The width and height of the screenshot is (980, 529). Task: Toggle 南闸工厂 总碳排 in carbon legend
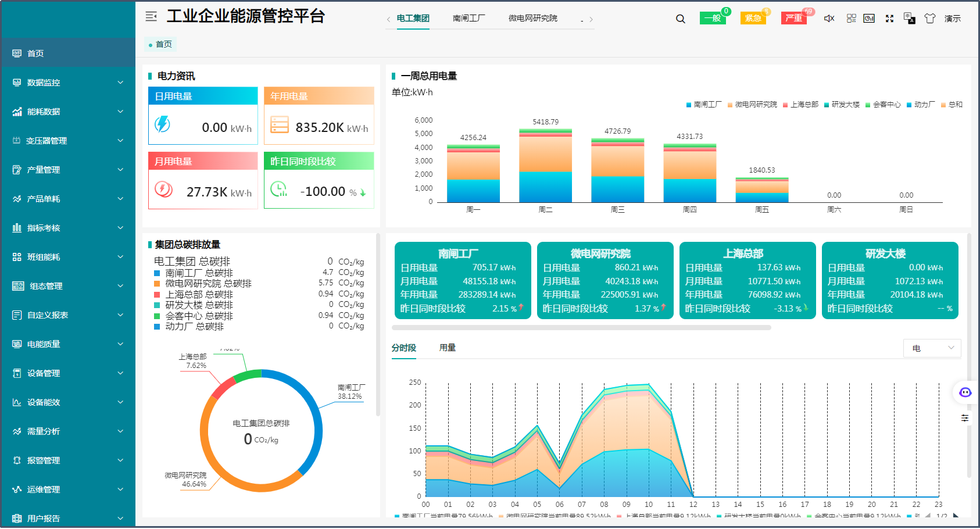[194, 273]
